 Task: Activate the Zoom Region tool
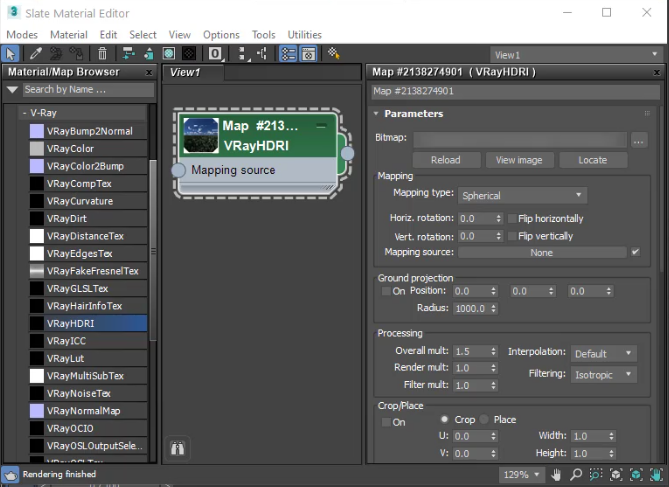[x=596, y=474]
